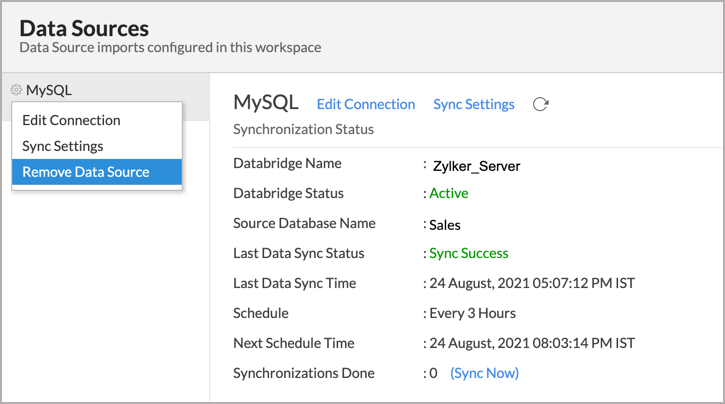Click the Synchronization Status subtitle
Viewport: 725px width, 404px height.
coord(303,129)
